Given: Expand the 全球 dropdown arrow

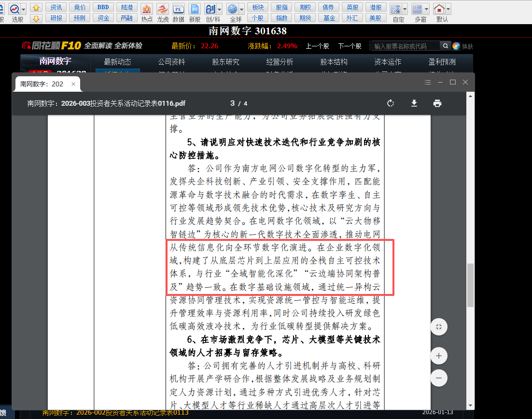Looking at the screenshot, I should (241, 10).
